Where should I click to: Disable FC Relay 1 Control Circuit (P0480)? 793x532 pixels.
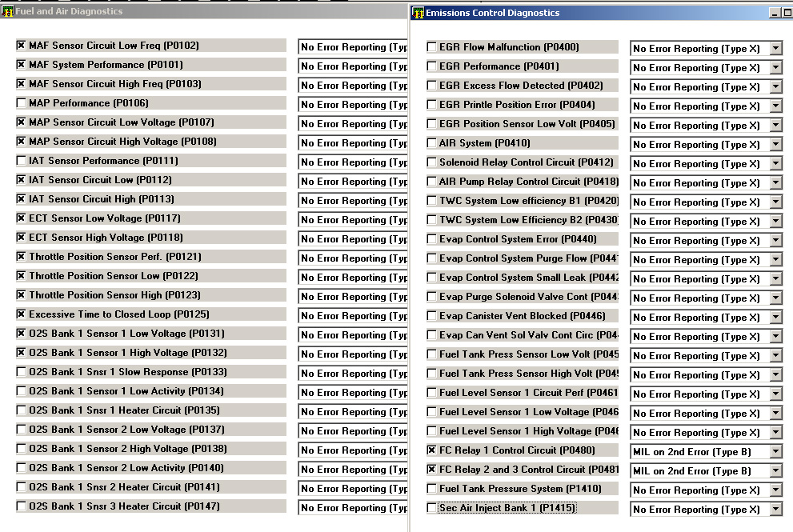(432, 450)
